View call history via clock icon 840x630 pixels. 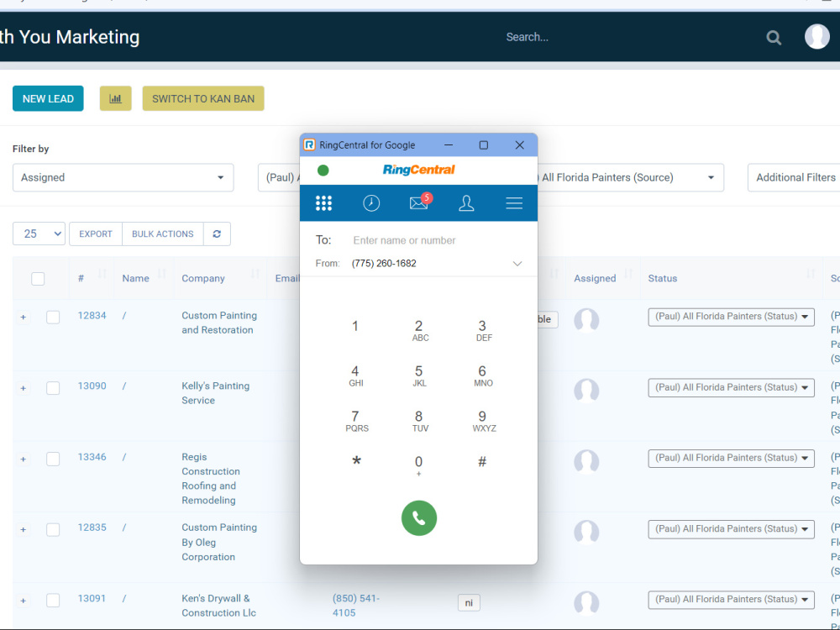pyautogui.click(x=371, y=202)
